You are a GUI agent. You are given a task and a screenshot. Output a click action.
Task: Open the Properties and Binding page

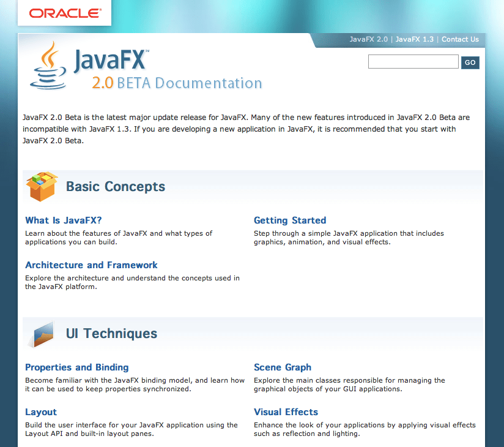[x=76, y=367]
